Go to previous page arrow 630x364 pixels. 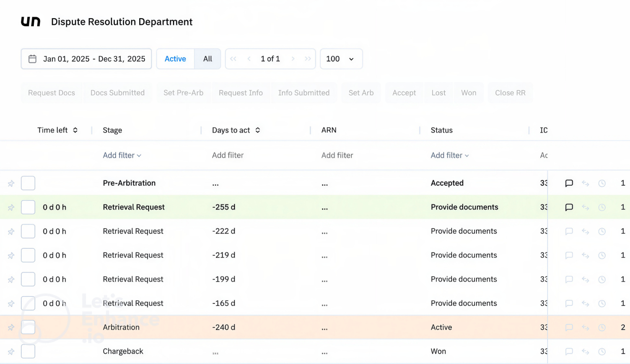pyautogui.click(x=249, y=59)
